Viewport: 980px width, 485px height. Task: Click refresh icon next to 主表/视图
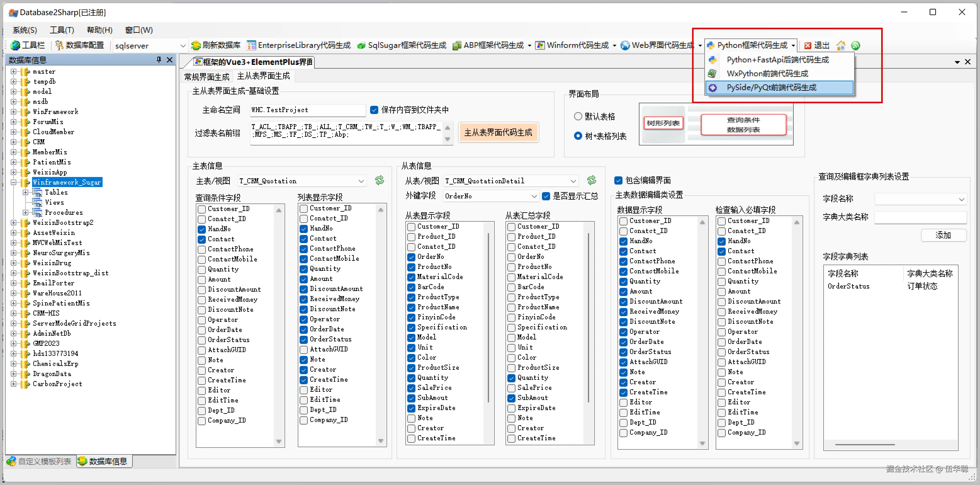[379, 180]
